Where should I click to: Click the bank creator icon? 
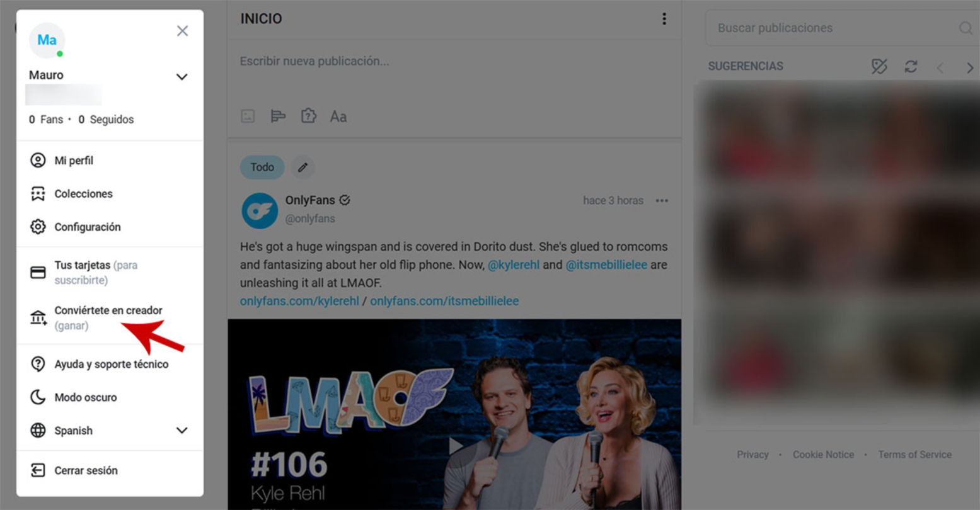38,318
